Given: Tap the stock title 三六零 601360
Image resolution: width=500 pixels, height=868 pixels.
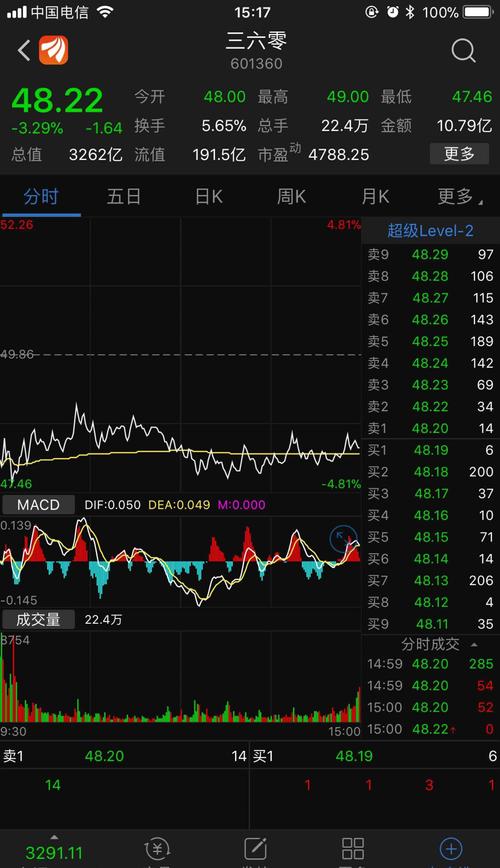Looking at the screenshot, I should (x=256, y=51).
